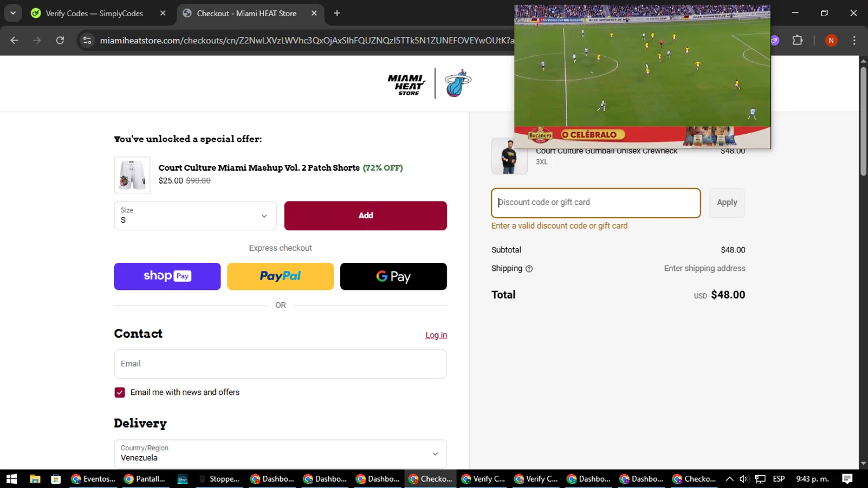Pay with PayPal

click(280, 276)
